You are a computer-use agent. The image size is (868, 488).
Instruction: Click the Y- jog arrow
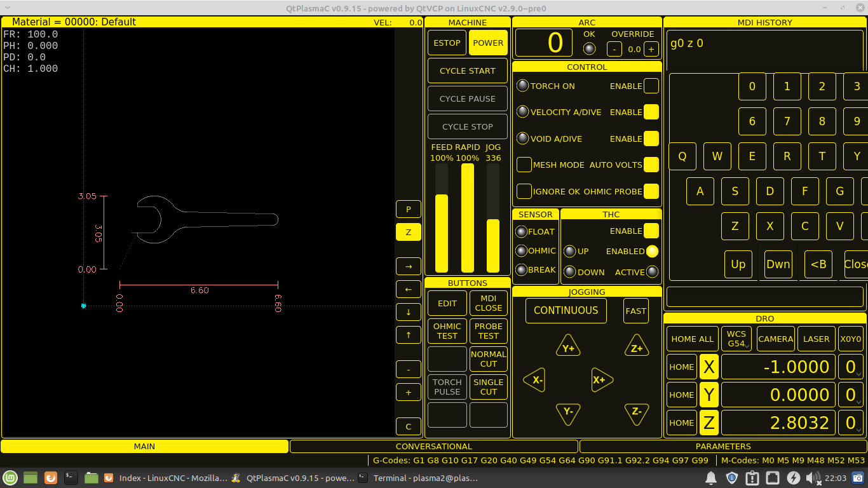[568, 414]
